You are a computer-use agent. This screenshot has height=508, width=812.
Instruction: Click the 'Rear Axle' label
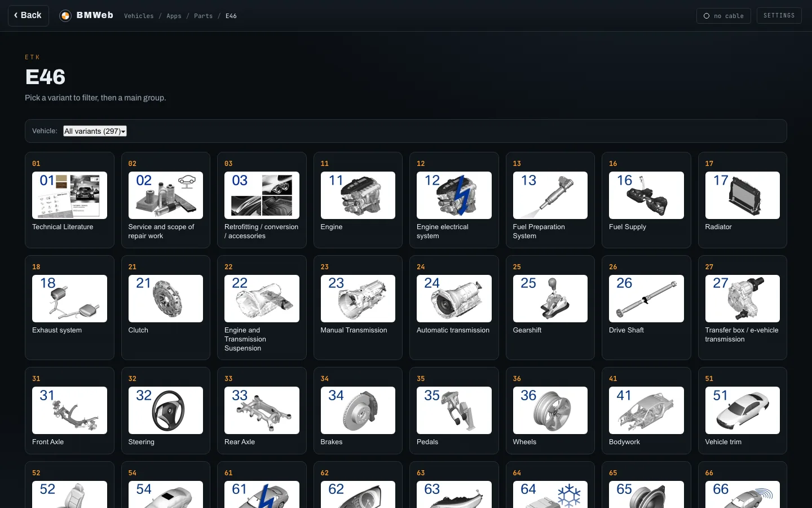tap(240, 442)
